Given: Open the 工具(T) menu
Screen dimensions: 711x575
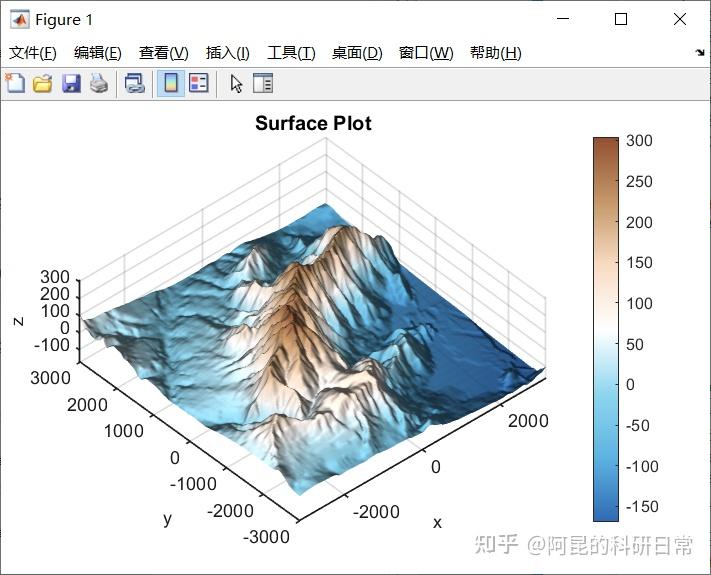Looking at the screenshot, I should pos(291,53).
